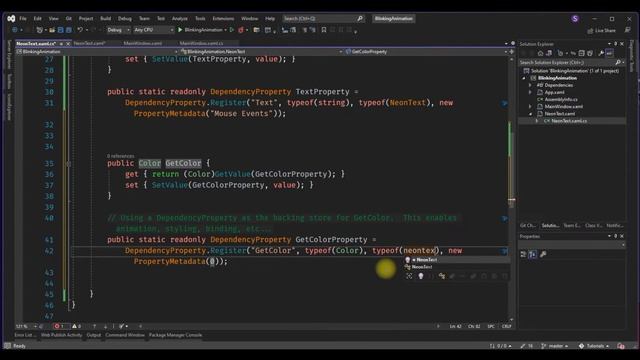
Task: Click Property Pages wrench in Properties panel
Action: pyautogui.click(x=543, y=254)
